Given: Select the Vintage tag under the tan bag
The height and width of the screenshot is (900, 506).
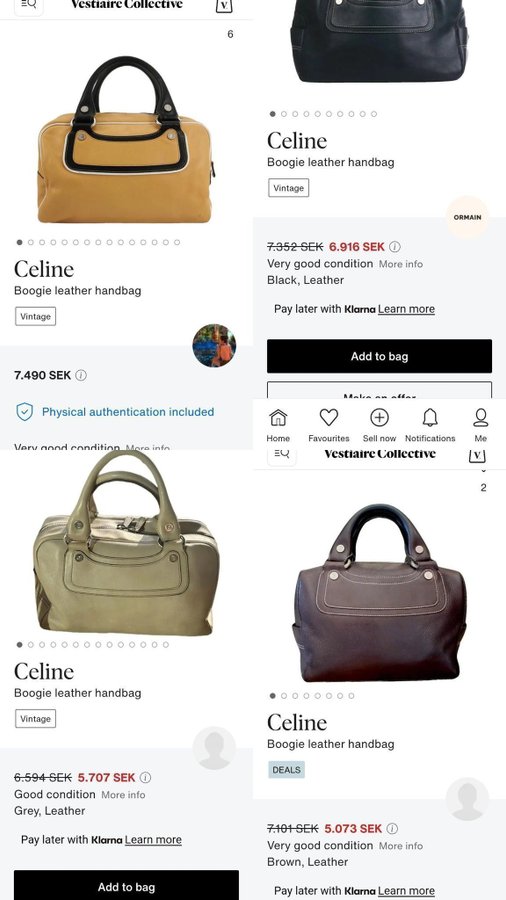Looking at the screenshot, I should coord(36,316).
